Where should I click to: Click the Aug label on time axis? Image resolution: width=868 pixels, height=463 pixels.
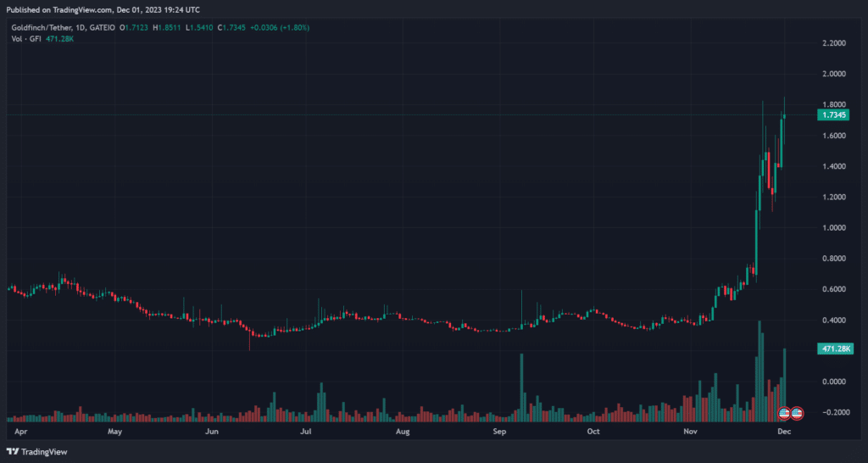click(x=403, y=430)
